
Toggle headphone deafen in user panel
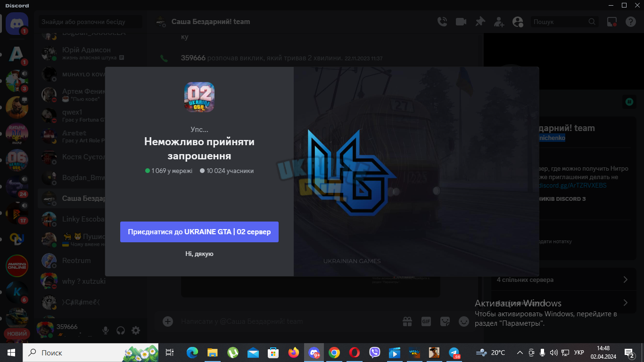(x=121, y=330)
